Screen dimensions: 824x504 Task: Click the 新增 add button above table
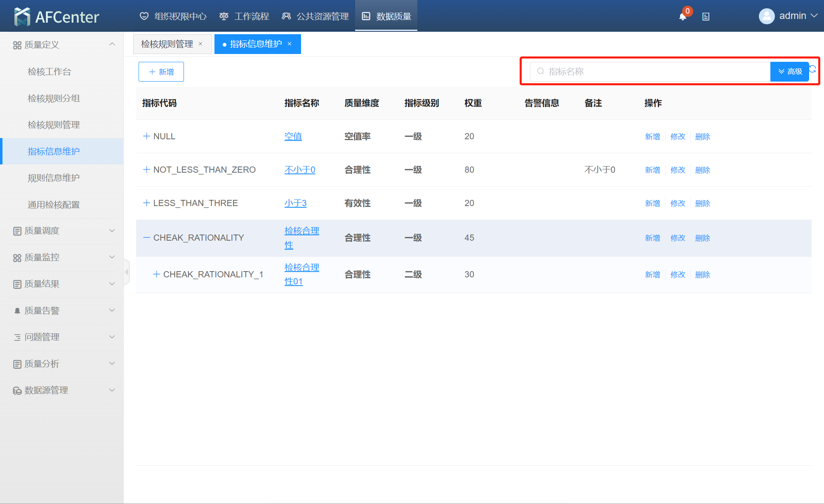(x=161, y=72)
